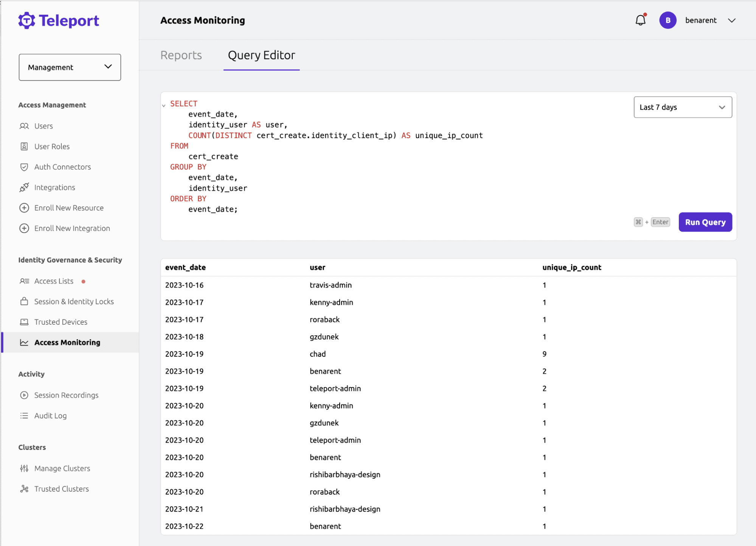Click the Auth Connectors shield icon
The width and height of the screenshot is (756, 546).
24,167
